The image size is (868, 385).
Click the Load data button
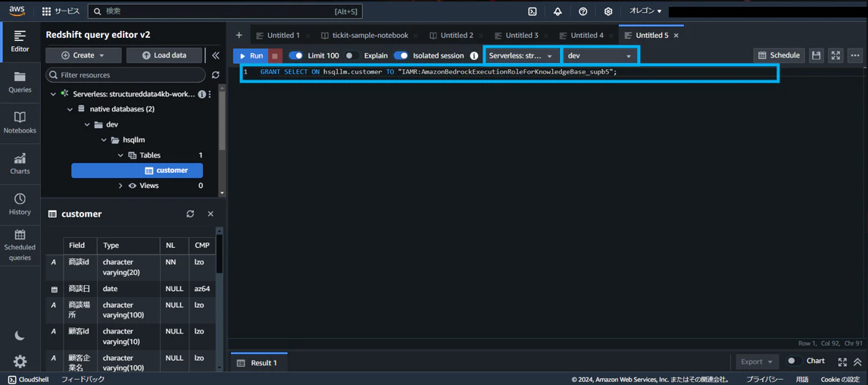point(164,55)
